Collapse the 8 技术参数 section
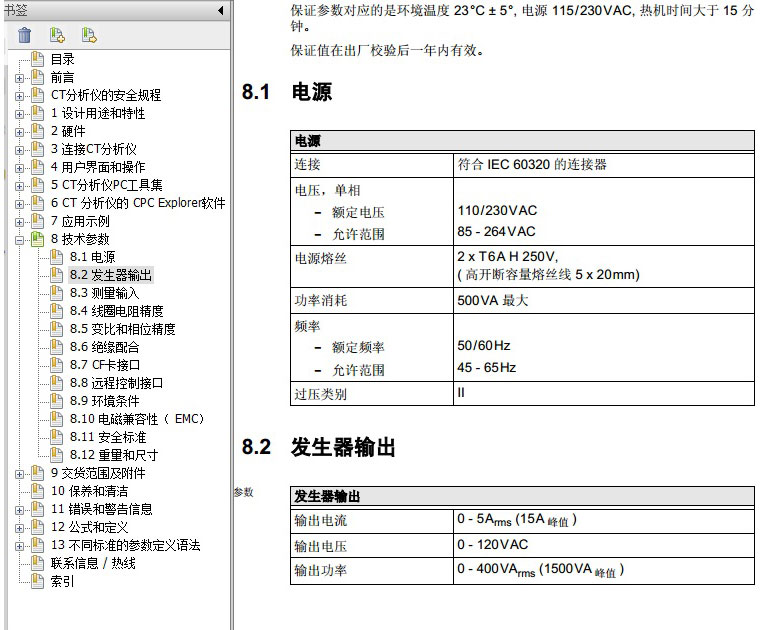The width and height of the screenshot is (760, 630). tap(20, 239)
